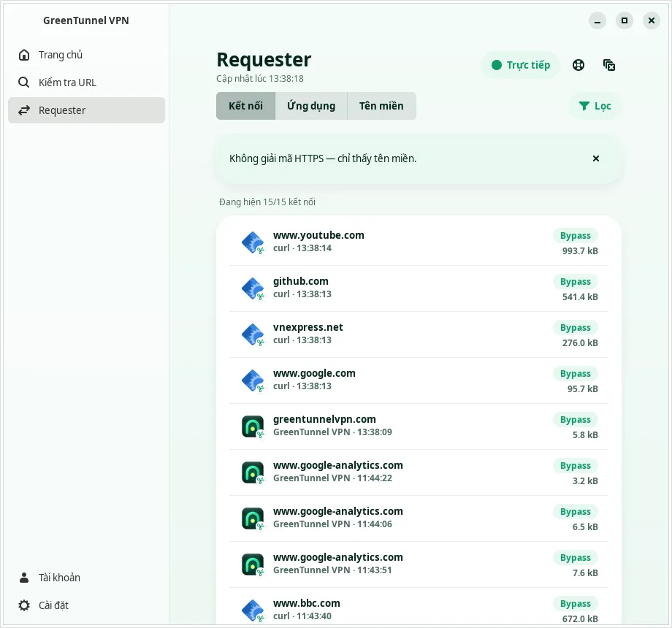Image resolution: width=672 pixels, height=628 pixels.
Task: Click the 993.7 kB size value
Action: click(x=580, y=251)
